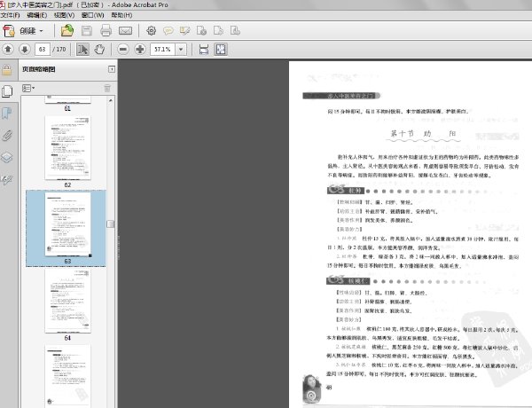Collapse the page thumbnails panel header button
The width and height of the screenshot is (532, 408).
(111, 69)
